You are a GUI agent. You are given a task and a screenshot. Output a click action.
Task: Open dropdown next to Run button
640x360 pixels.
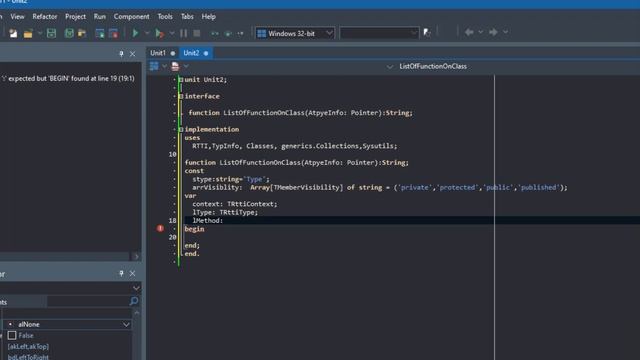[147, 33]
